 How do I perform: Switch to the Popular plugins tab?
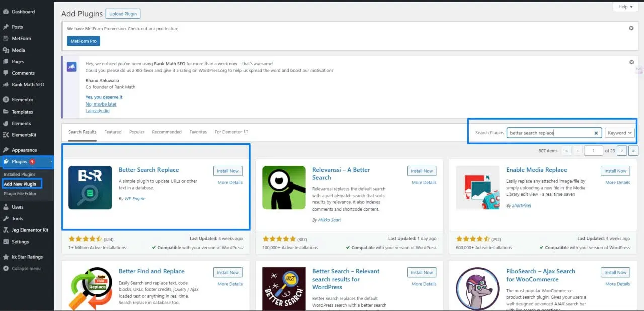click(136, 132)
